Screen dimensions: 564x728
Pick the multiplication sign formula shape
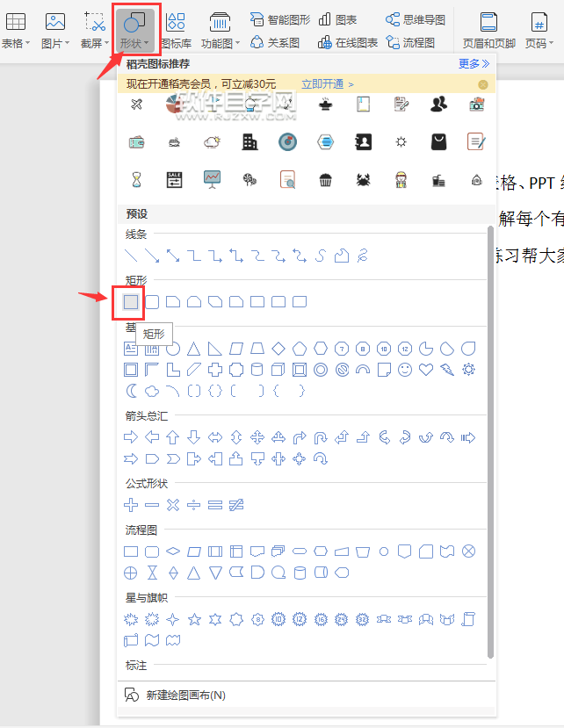point(173,505)
